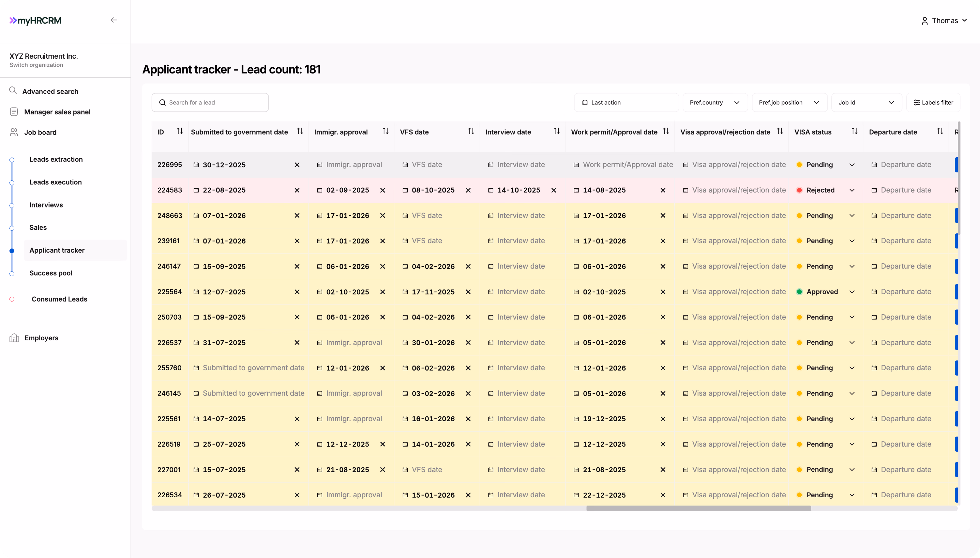Open Advanced search page
The height and width of the screenshot is (558, 980).
[x=50, y=91]
